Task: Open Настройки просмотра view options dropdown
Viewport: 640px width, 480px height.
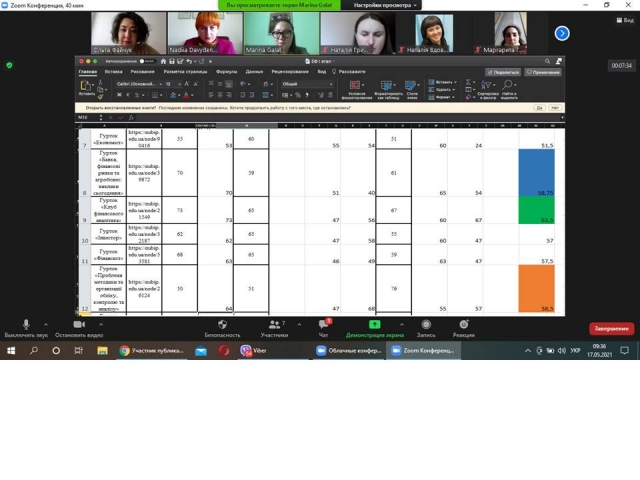Action: tap(385, 5)
